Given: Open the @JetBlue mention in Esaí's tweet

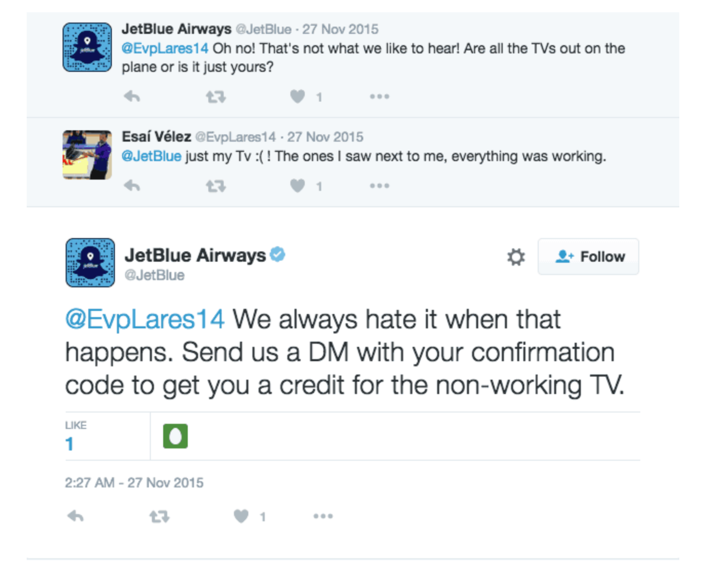Looking at the screenshot, I should click(151, 156).
